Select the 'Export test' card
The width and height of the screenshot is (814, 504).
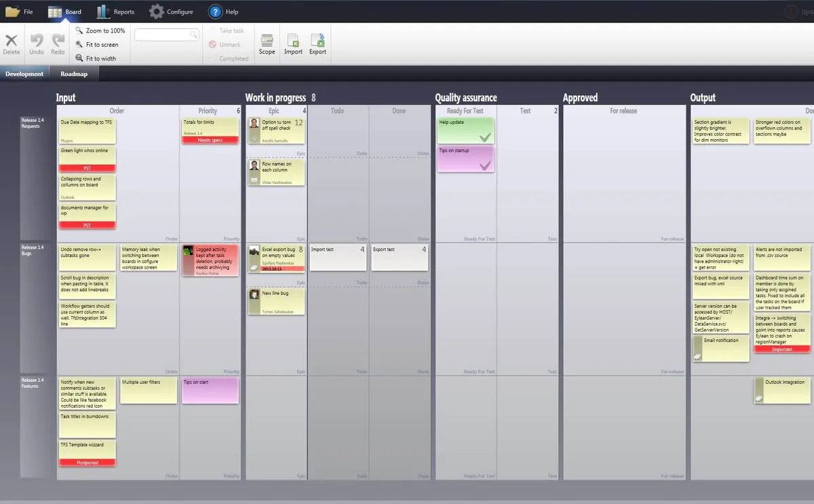[x=400, y=258]
